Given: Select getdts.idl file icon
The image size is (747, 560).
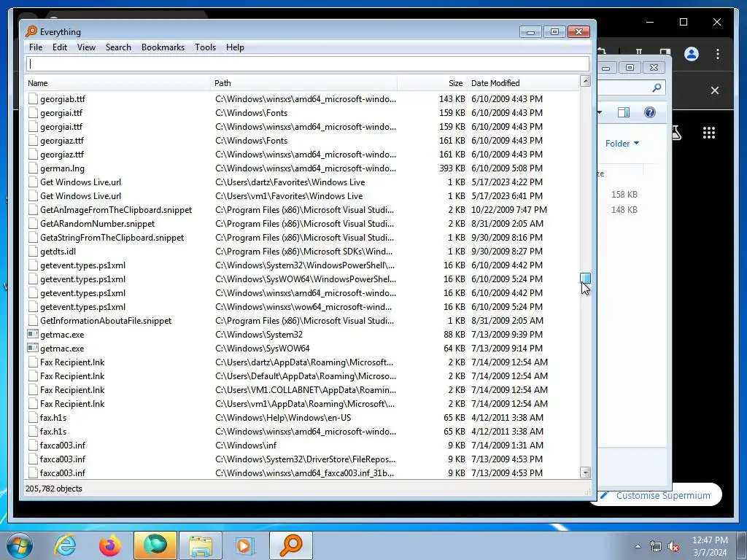Looking at the screenshot, I should point(33,251).
